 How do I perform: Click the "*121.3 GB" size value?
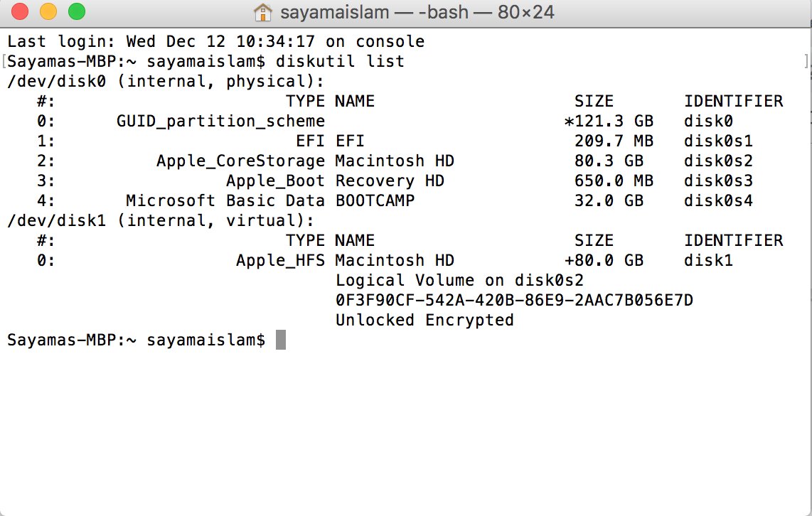[x=609, y=122]
